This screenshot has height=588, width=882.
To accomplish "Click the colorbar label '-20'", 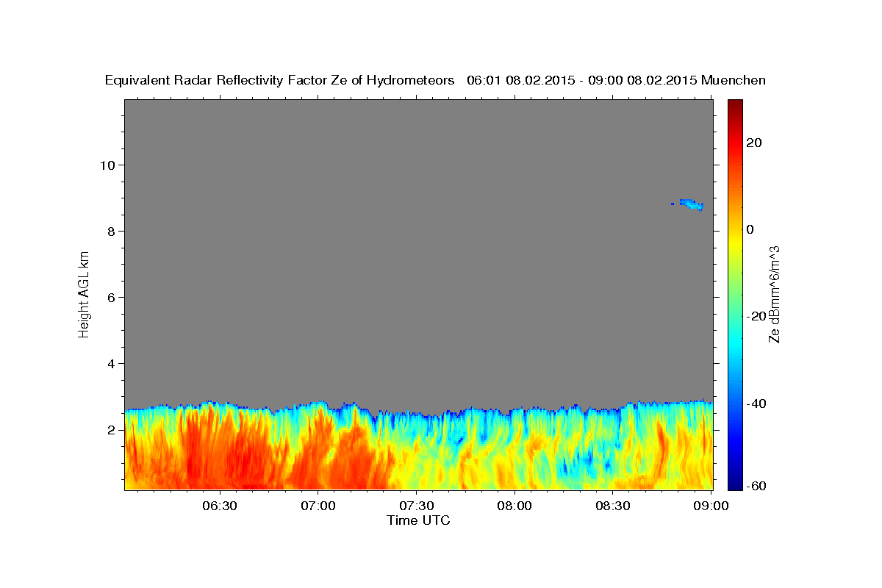I will tap(756, 316).
